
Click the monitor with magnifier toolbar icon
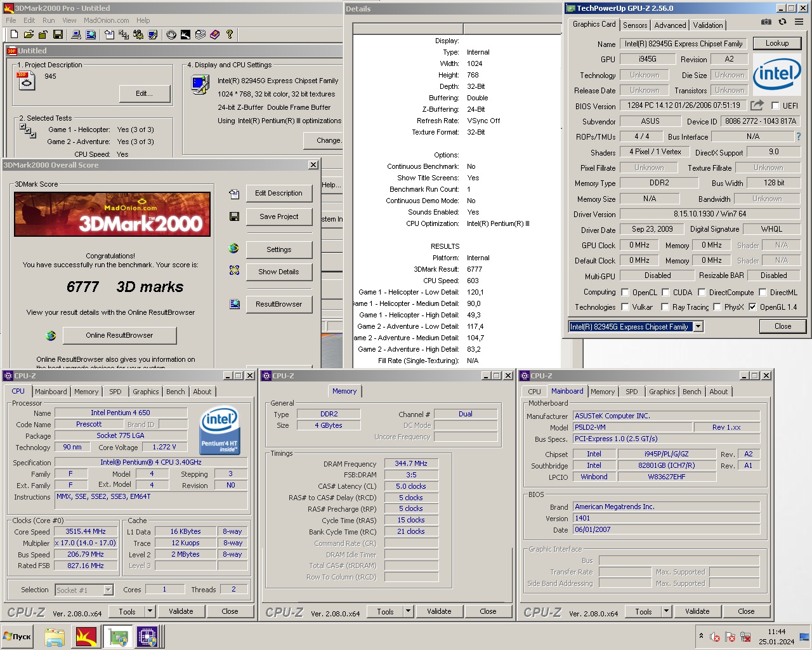91,34
